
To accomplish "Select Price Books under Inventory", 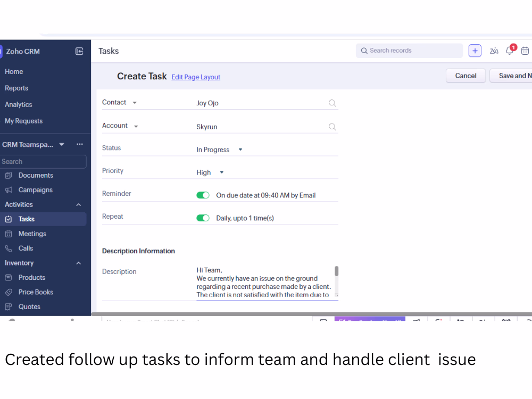I will [x=36, y=292].
